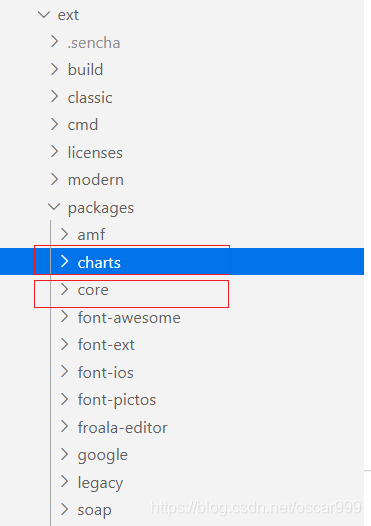Viewport: 371px width, 526px height.
Task: Select the font-pictos folder
Action: click(x=117, y=400)
